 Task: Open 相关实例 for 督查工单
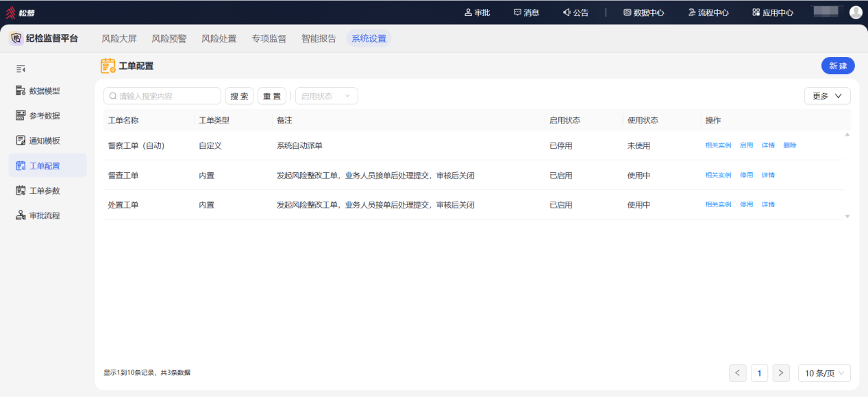[718, 175]
